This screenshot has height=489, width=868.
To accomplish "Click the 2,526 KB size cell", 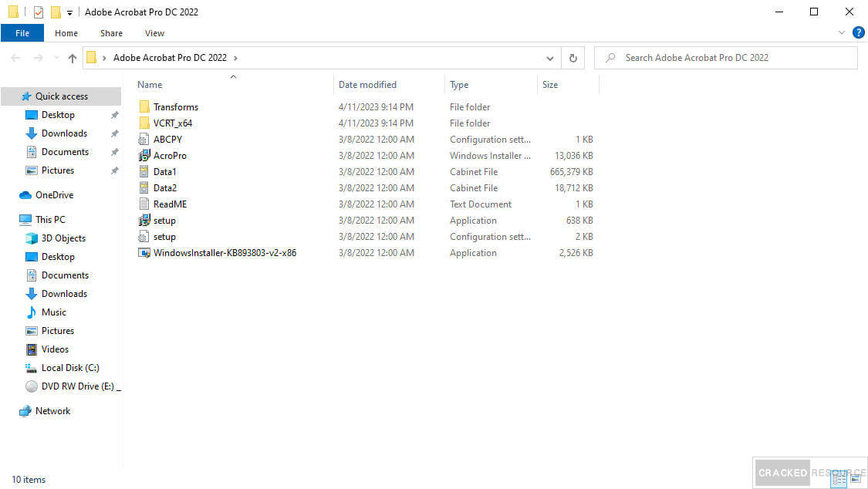I will (576, 253).
